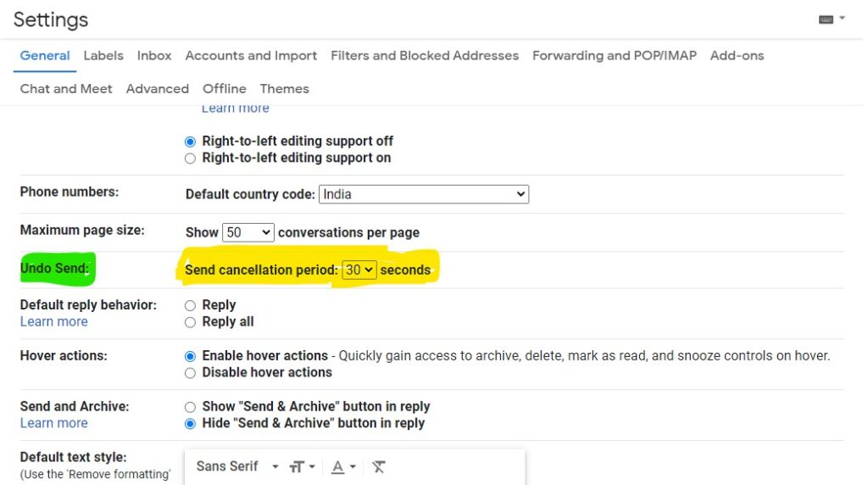Switch to the Labels tab
Screen dimensions: 868x485
(x=103, y=56)
